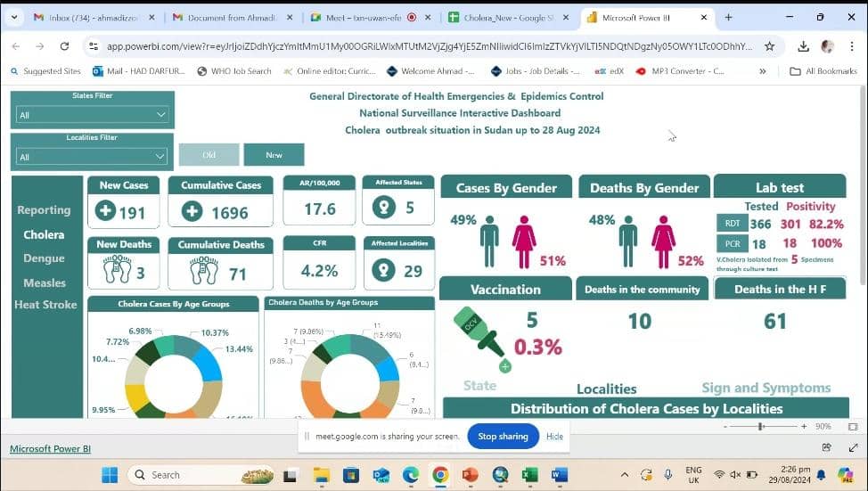Click the Power BI share icon

click(826, 447)
